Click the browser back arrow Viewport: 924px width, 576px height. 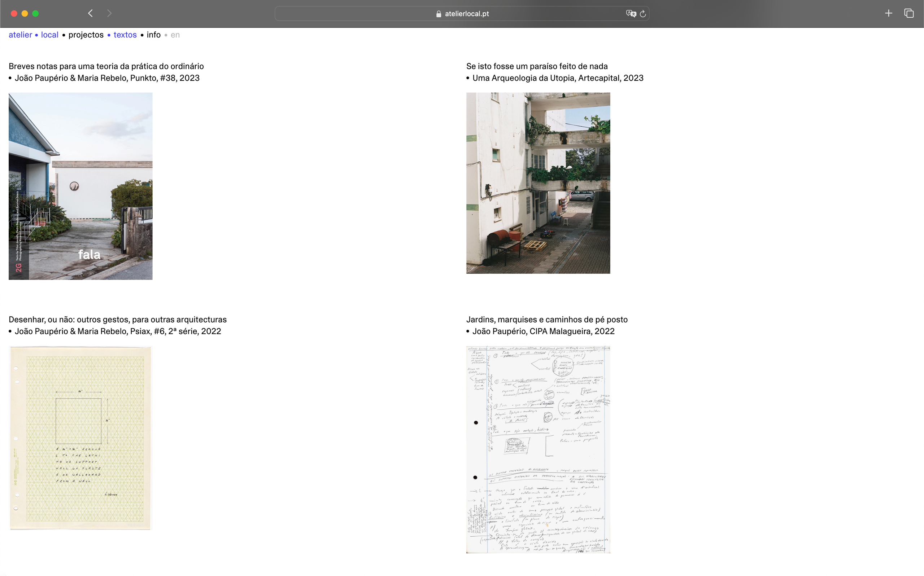[90, 13]
